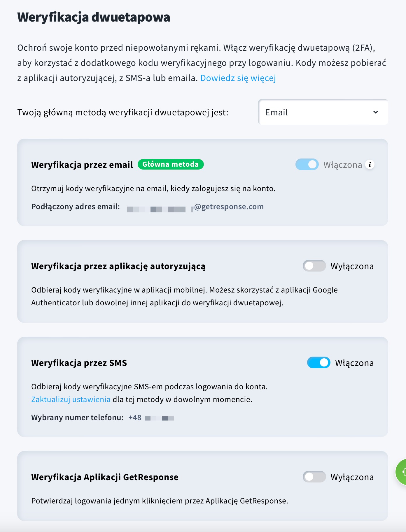Viewport: 406px width, 532px height.
Task: Enable the authenticator app verification toggle
Action: click(314, 266)
